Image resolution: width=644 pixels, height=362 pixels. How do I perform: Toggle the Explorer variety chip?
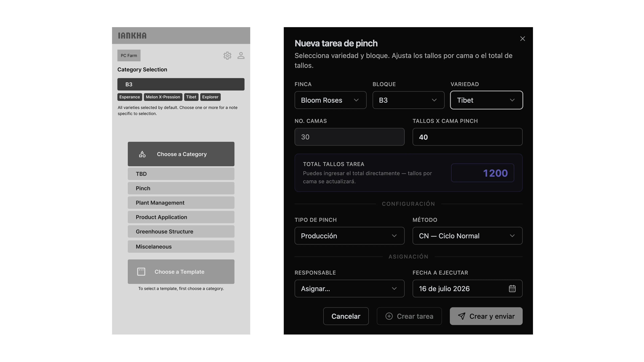tap(210, 97)
